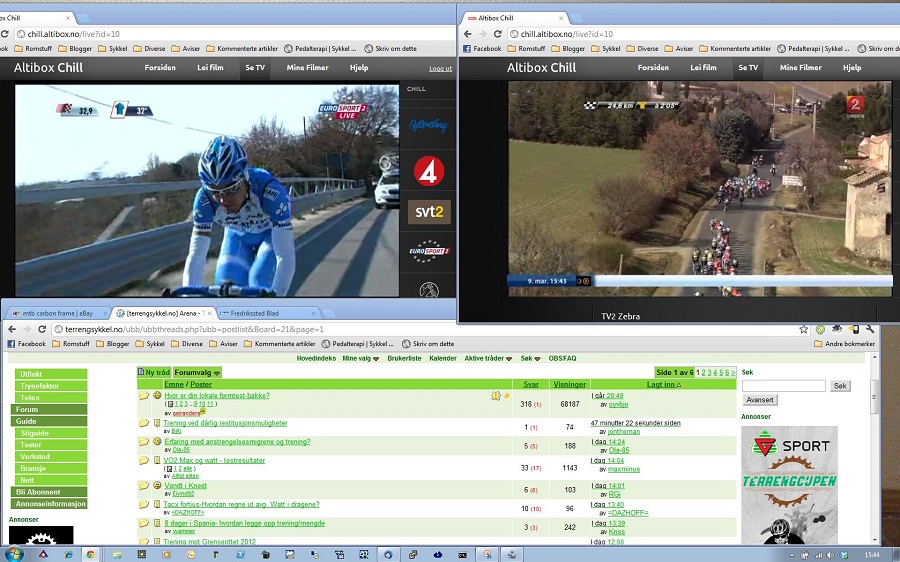Open thread 'Tacx fortius-Hvordan regne ut avg. Watt i dragene?'
Viewport: 900px width, 562px height.
click(241, 505)
